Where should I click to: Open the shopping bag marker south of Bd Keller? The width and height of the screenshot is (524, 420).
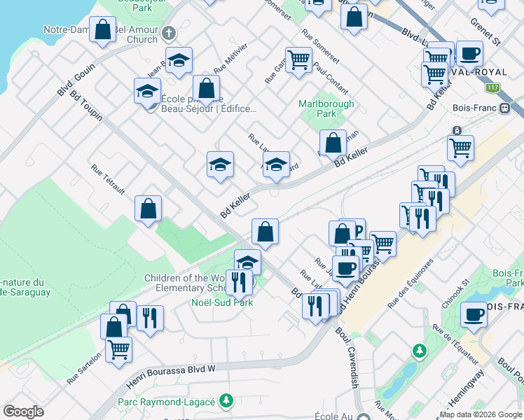click(x=265, y=232)
